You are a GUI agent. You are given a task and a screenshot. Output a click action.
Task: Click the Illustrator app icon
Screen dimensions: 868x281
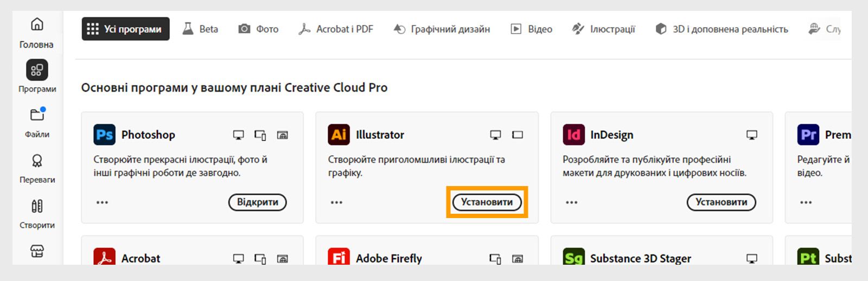point(339,135)
